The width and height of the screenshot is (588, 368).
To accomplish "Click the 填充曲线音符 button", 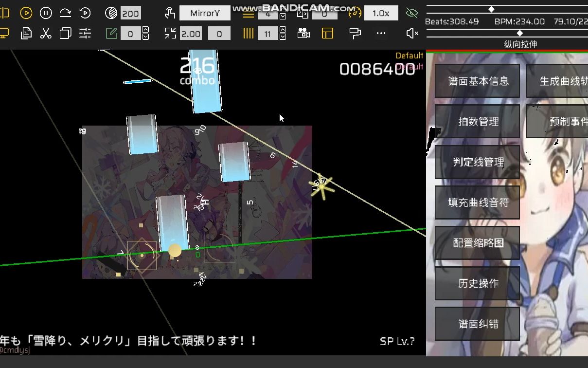I will tap(477, 202).
